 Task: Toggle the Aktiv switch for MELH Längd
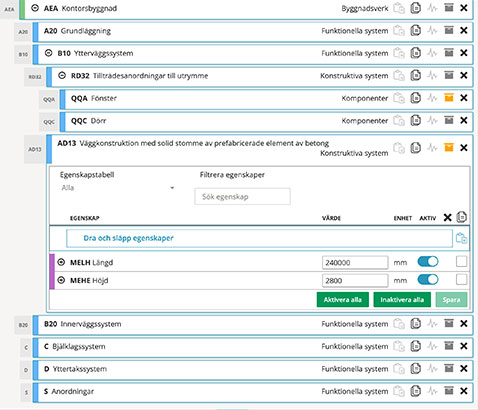(x=428, y=262)
